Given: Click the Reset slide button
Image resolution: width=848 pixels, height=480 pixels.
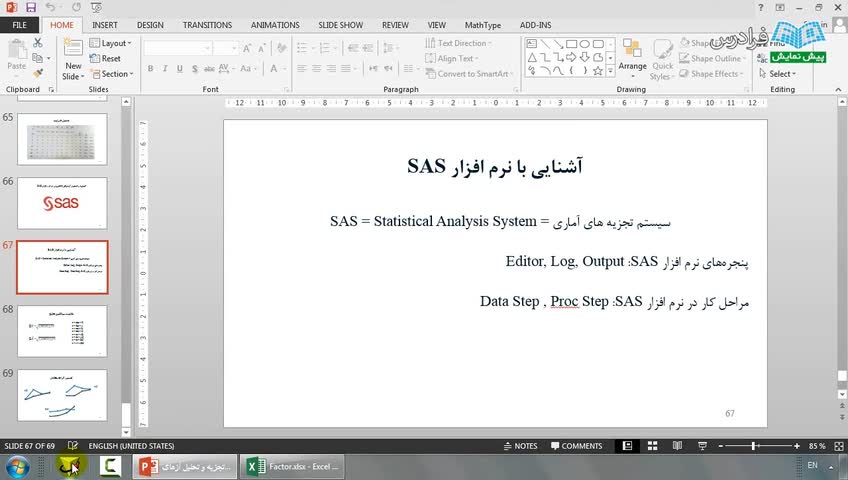Looking at the screenshot, I should click(x=105, y=58).
